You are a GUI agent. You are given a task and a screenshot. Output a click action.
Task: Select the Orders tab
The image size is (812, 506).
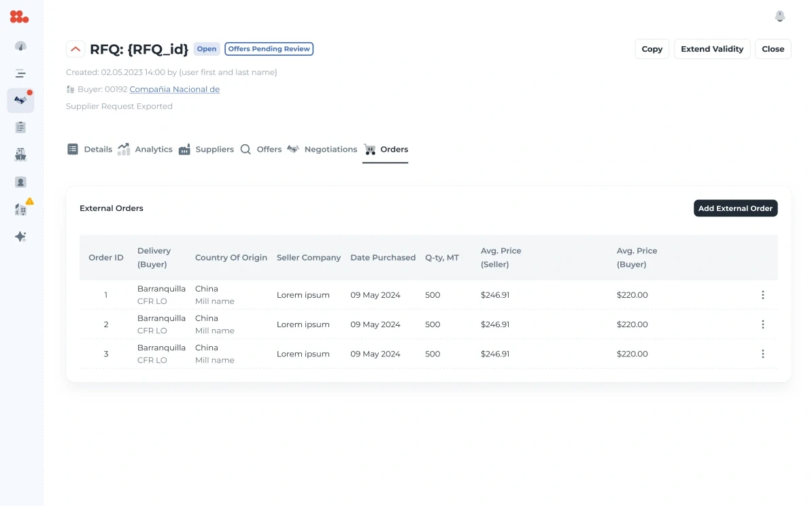[386, 149]
